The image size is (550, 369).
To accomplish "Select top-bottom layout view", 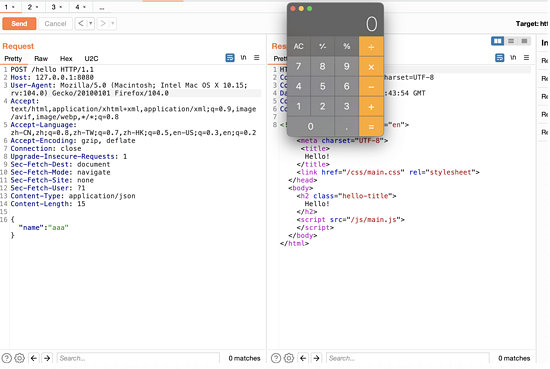I will (x=511, y=41).
